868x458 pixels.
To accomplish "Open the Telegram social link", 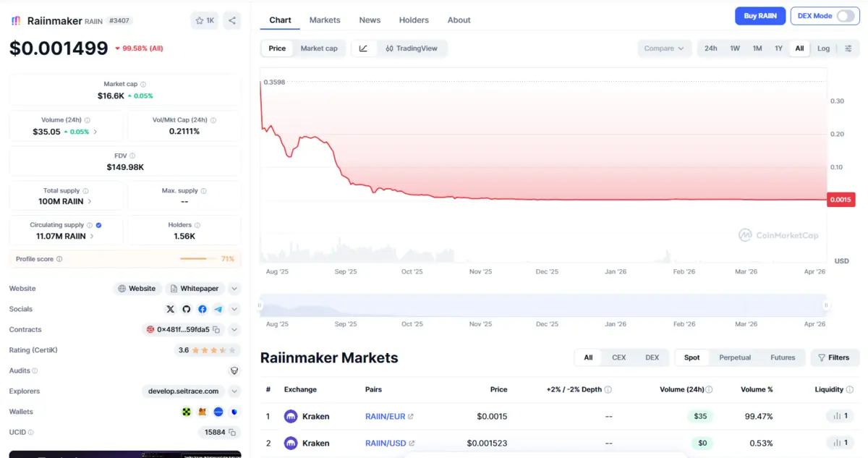I will [218, 309].
